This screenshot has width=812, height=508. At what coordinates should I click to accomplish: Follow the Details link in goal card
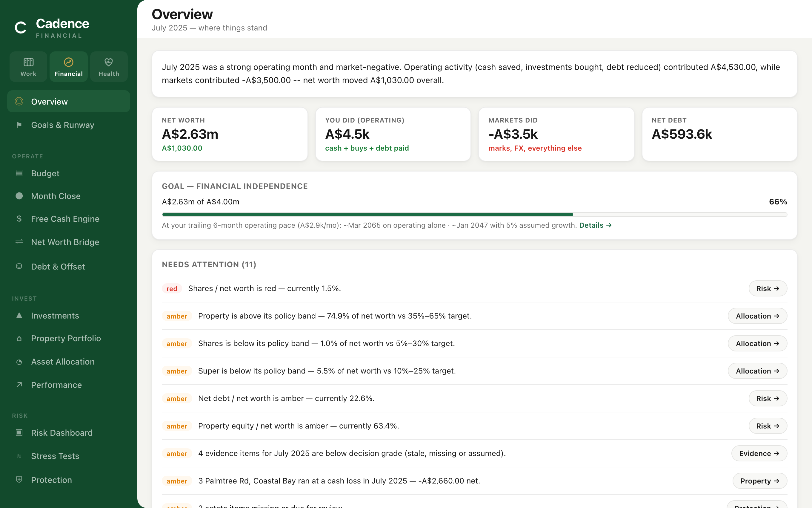point(595,225)
